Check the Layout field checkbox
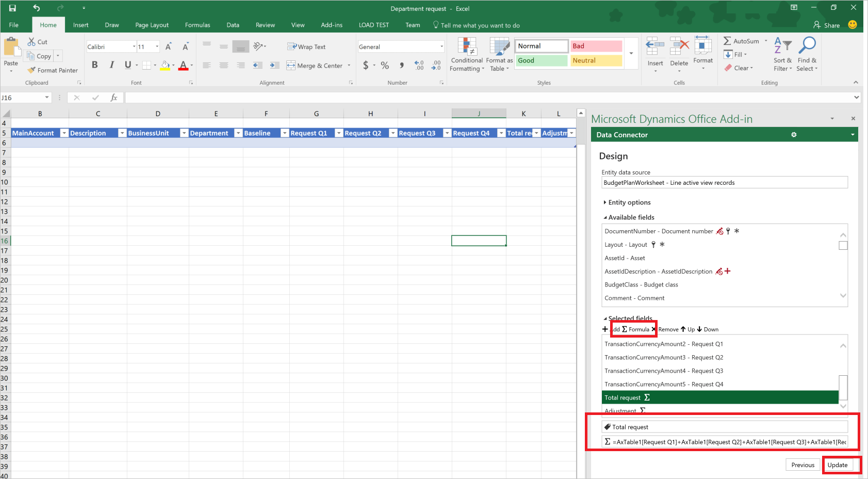This screenshot has height=479, width=868. [843, 245]
